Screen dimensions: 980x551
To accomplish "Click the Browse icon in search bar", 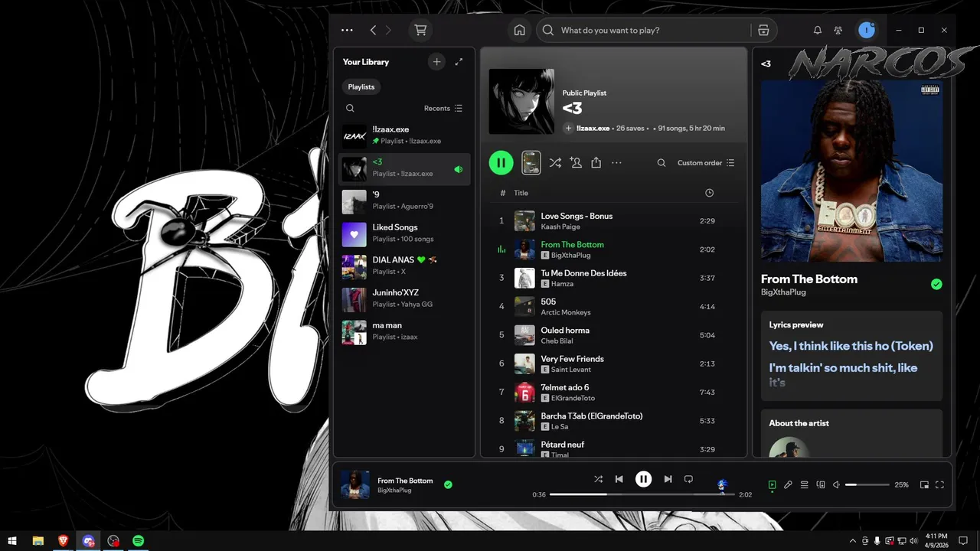I will pos(763,31).
